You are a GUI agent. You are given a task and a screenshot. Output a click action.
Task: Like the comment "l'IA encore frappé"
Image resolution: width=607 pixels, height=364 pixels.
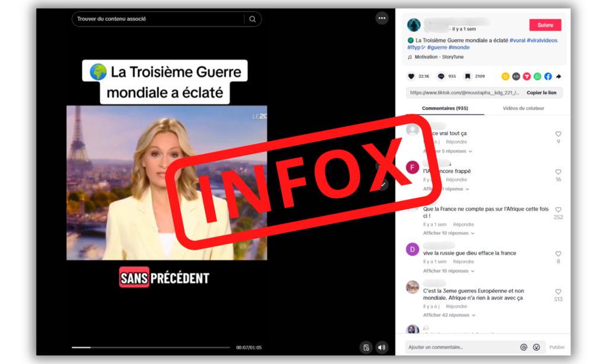[558, 172]
